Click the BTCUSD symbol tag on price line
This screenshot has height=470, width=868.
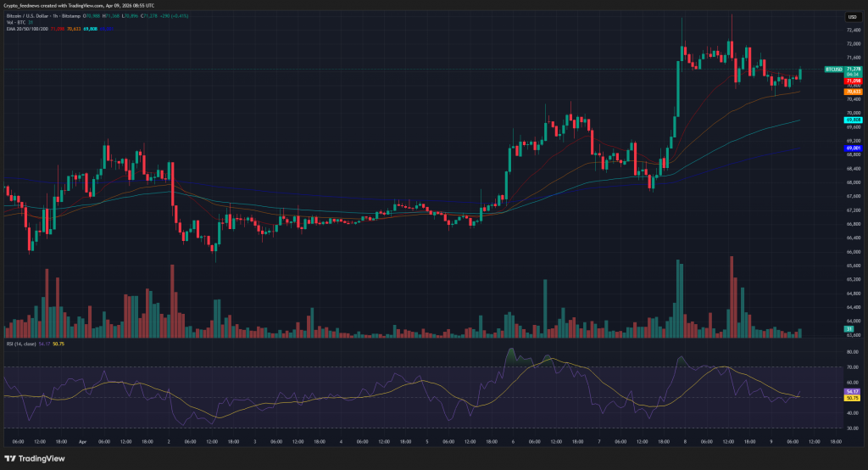(x=832, y=69)
